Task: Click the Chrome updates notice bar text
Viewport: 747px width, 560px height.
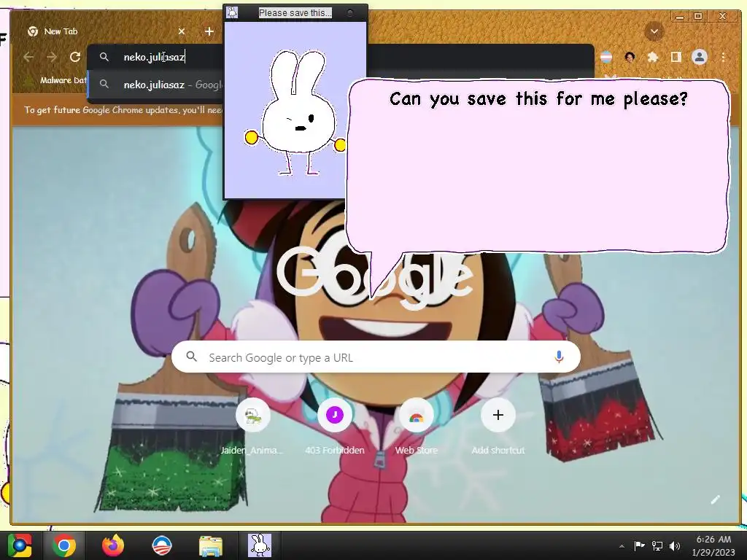Action: [123, 110]
